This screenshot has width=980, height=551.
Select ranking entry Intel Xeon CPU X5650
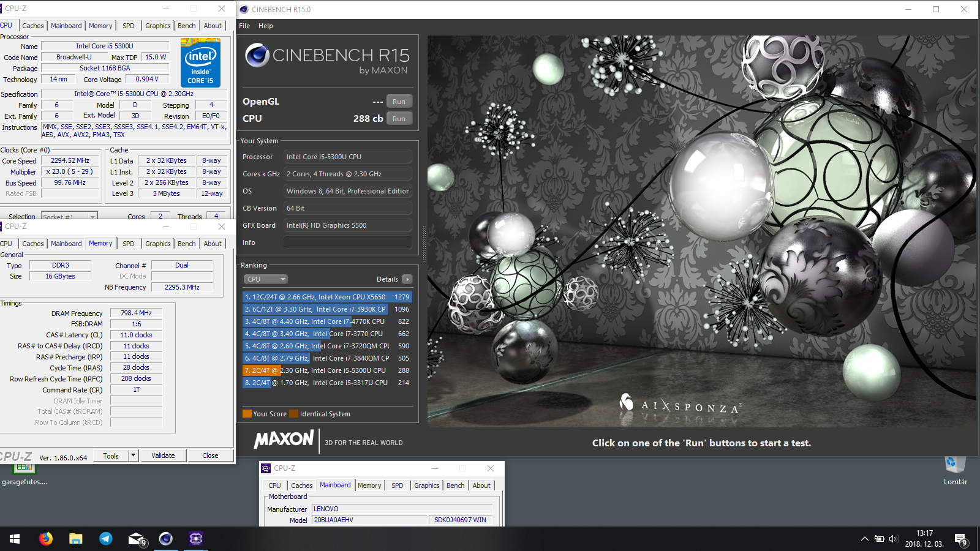tap(327, 297)
